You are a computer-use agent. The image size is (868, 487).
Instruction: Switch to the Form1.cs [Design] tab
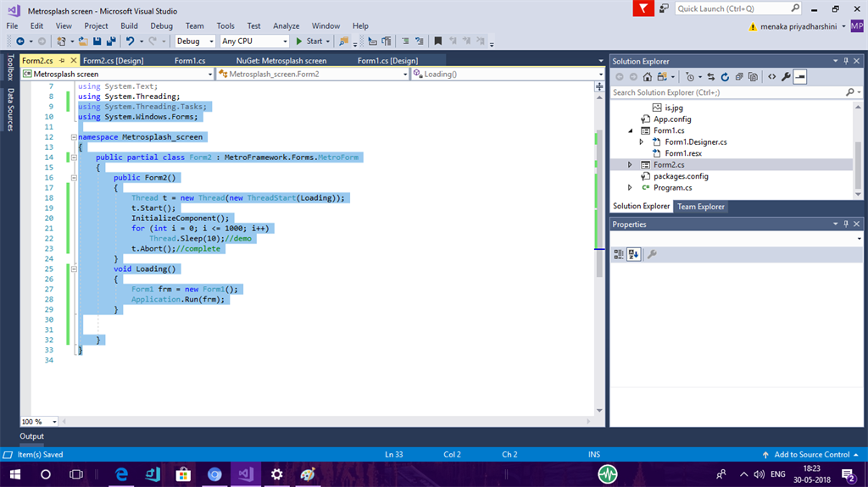tap(387, 61)
